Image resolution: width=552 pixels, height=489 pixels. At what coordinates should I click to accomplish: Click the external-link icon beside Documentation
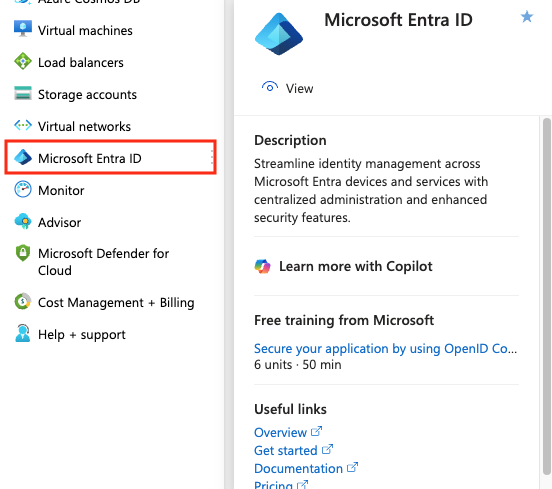click(x=352, y=467)
